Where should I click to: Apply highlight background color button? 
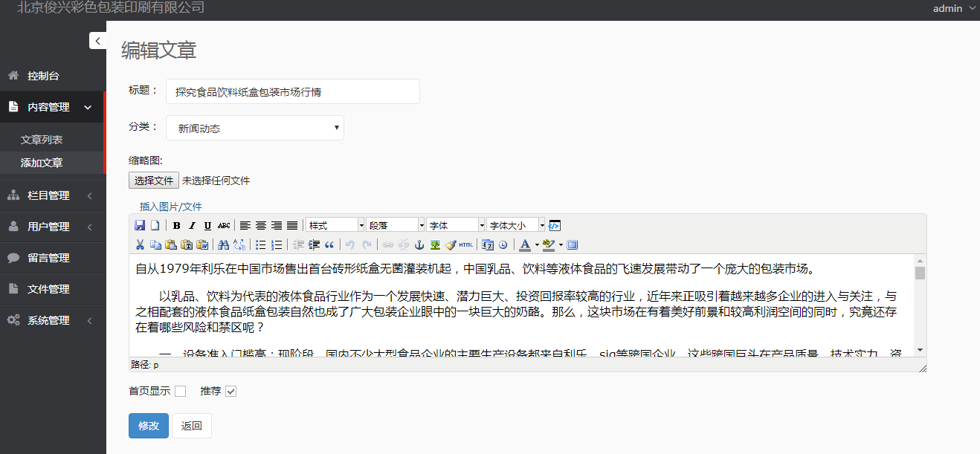tap(549, 244)
